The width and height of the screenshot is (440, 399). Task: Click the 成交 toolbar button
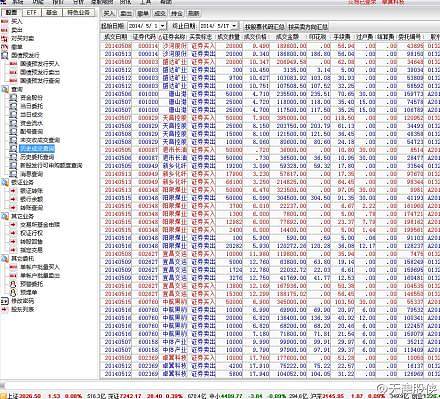(160, 13)
